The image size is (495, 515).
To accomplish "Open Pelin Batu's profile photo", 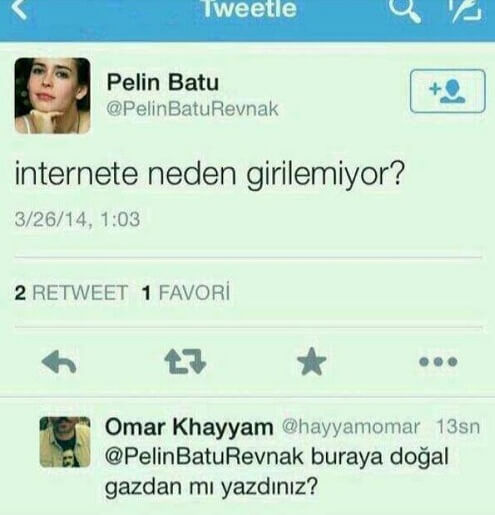I will [x=52, y=96].
